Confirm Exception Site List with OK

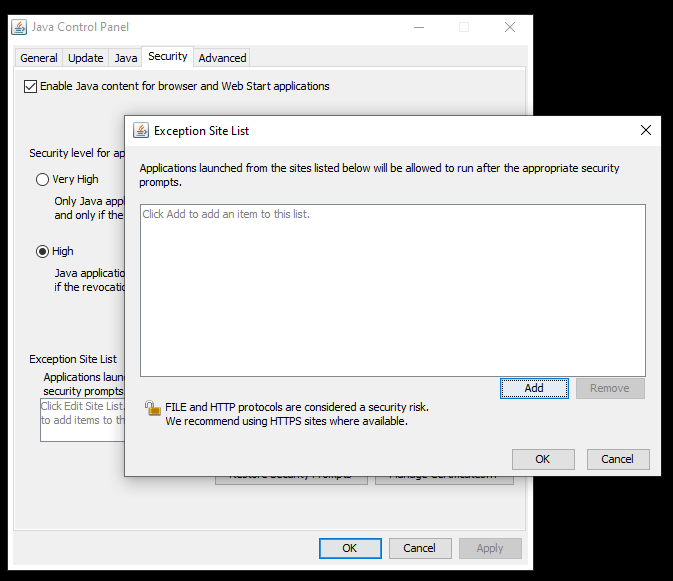coord(542,459)
